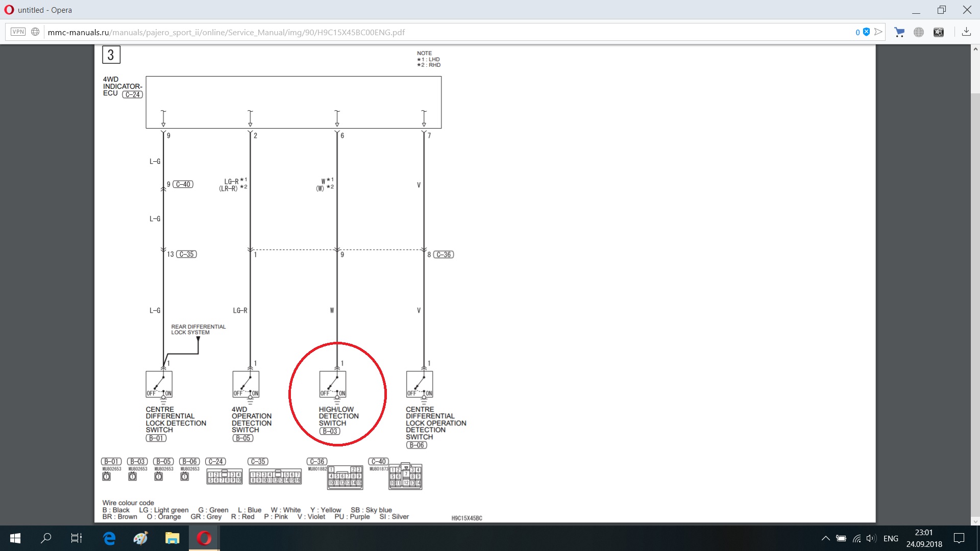Open File Explorer from the taskbar
The image size is (980, 551).
pyautogui.click(x=173, y=538)
